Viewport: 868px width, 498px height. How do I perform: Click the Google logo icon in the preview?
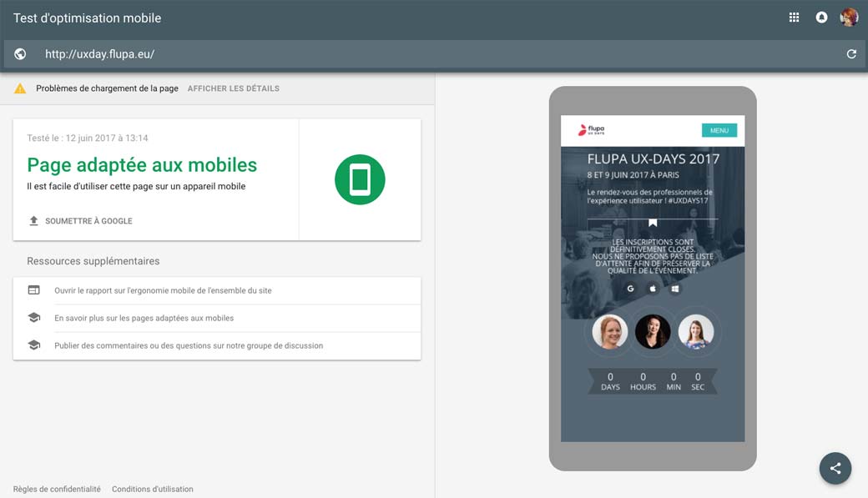(631, 287)
